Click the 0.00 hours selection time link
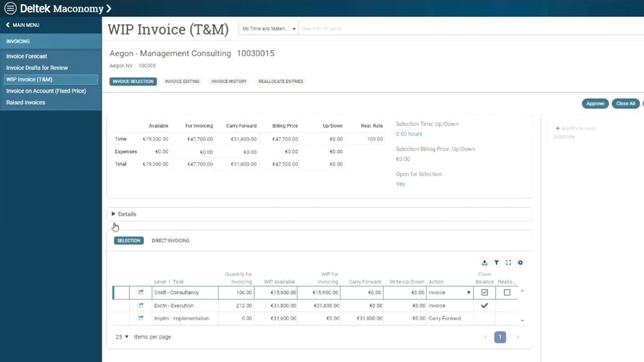 click(x=409, y=134)
